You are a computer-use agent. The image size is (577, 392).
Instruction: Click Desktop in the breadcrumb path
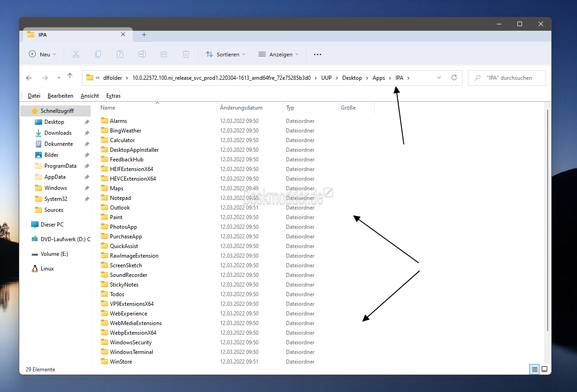(x=352, y=78)
